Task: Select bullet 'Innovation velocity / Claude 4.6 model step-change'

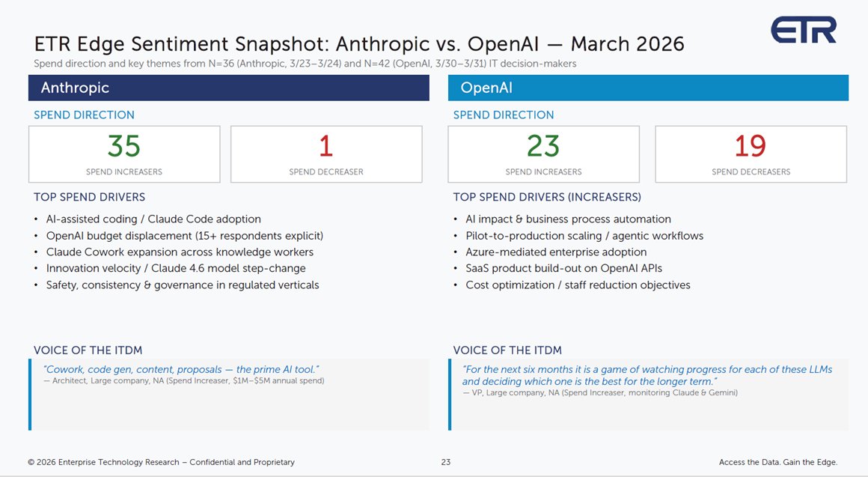Action: click(176, 268)
